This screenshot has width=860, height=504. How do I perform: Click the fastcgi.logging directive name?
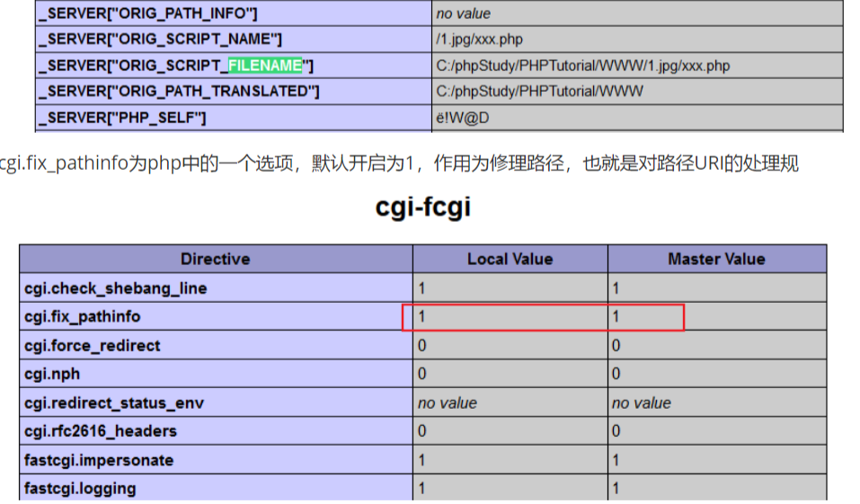[81, 489]
